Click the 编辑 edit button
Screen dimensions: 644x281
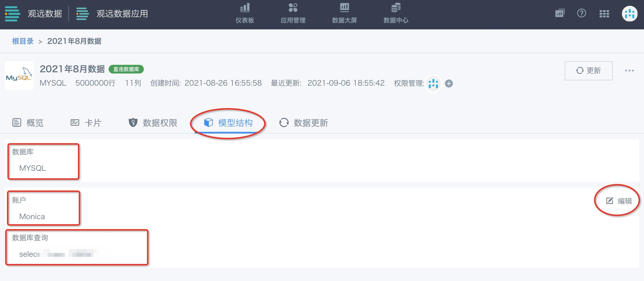tap(619, 201)
